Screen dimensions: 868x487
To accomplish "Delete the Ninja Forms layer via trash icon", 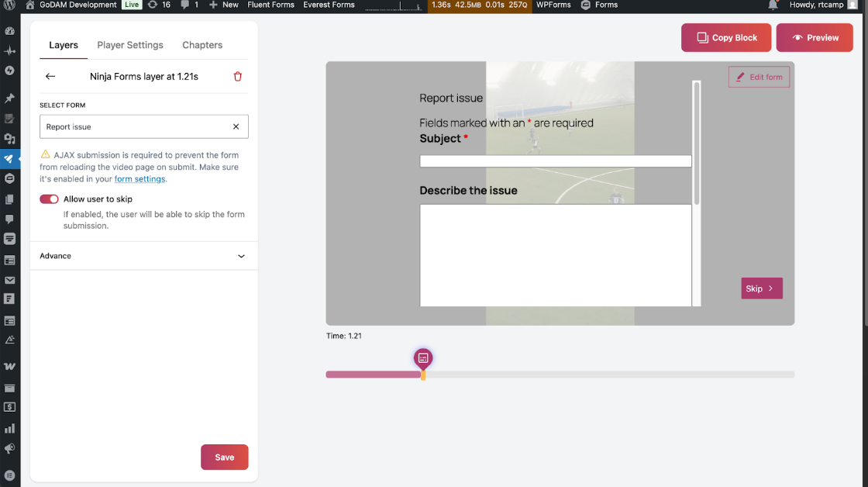I will [x=238, y=77].
